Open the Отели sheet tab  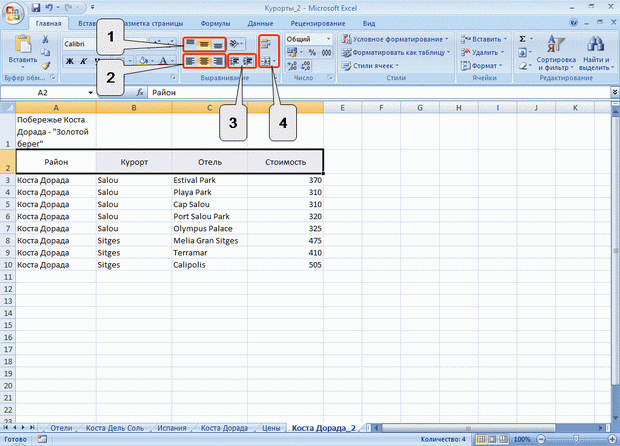[61, 428]
